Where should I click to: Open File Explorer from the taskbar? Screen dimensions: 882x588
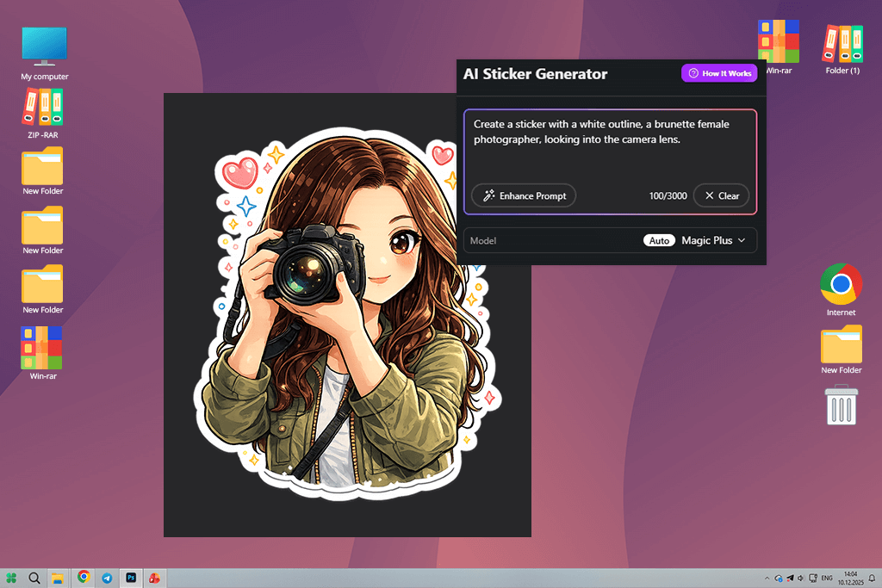click(58, 578)
